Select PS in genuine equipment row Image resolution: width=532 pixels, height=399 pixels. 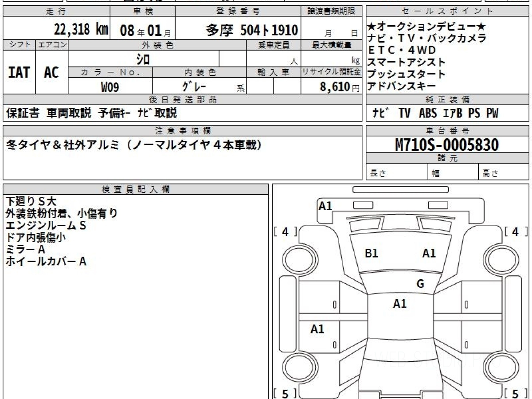point(474,113)
